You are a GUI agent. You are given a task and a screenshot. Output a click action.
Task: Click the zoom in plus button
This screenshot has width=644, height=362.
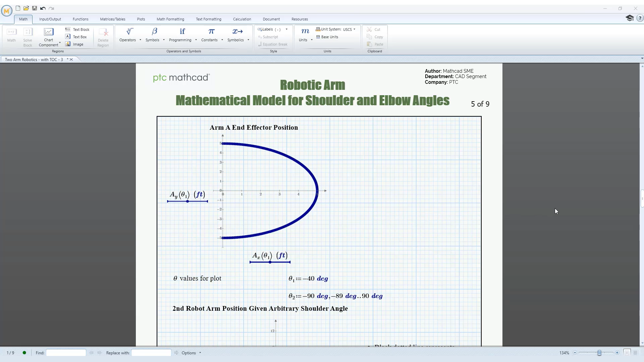click(x=617, y=353)
